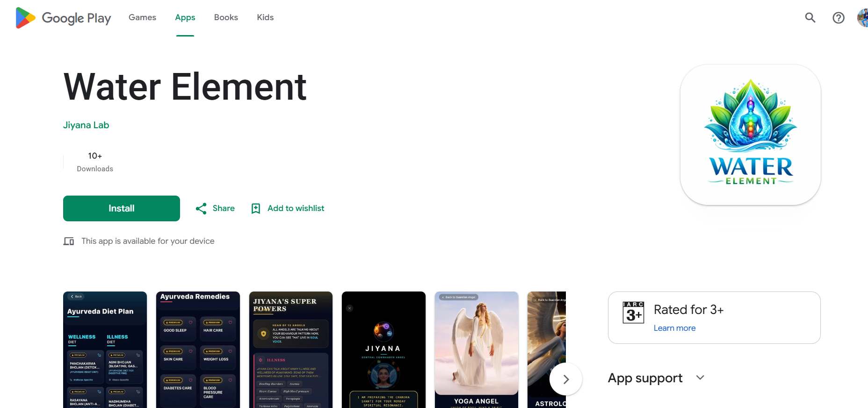Click the Google Play logo
Viewport: 868px width, 408px height.
pyautogui.click(x=63, y=18)
